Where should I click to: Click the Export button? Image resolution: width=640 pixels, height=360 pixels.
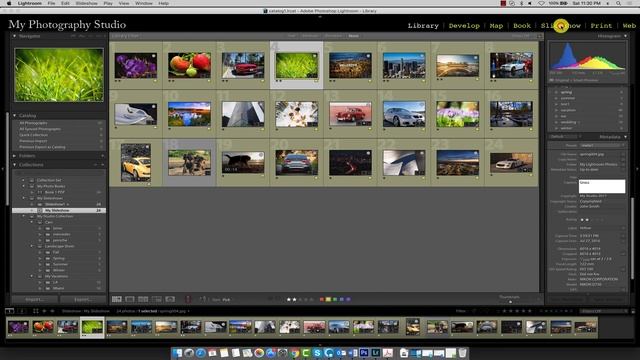coord(83,299)
